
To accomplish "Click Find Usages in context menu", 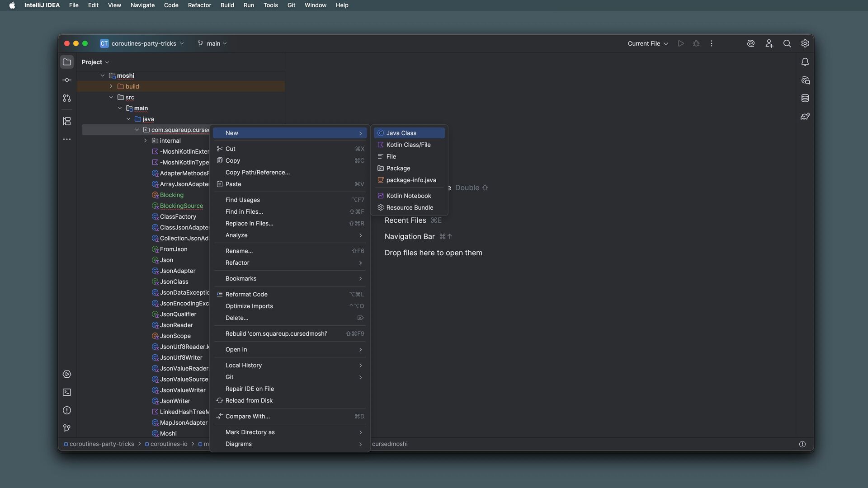I will [290, 200].
